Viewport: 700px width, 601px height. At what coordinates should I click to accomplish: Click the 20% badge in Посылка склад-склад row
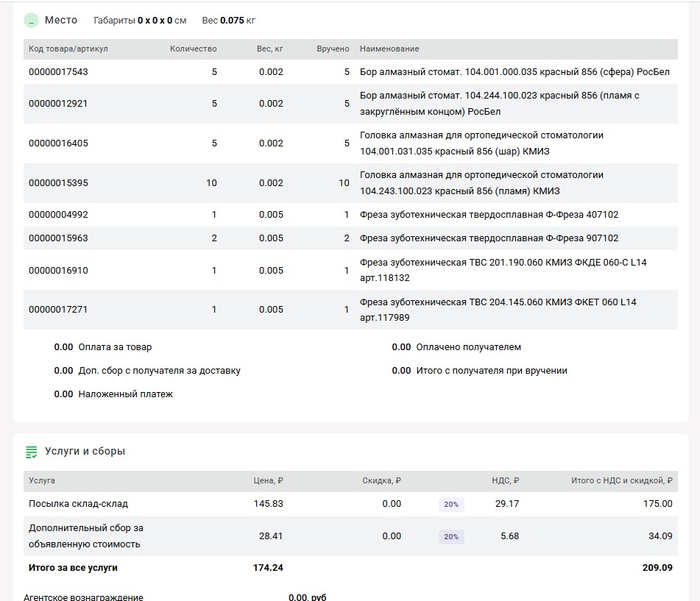coord(451,504)
